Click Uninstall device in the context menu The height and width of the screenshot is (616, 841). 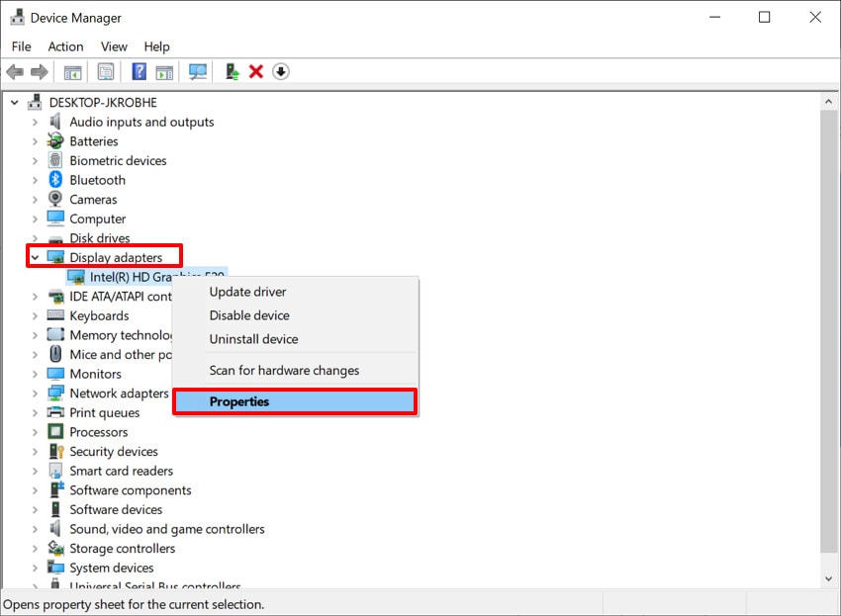coord(253,338)
